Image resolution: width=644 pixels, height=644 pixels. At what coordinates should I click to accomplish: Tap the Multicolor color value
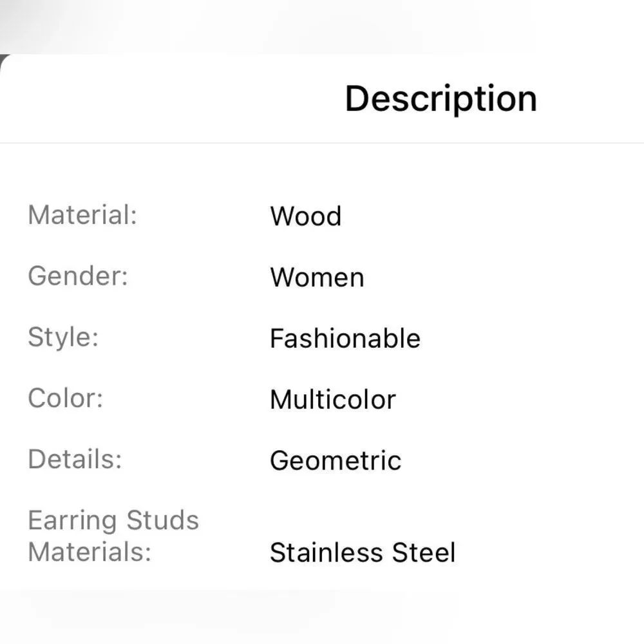(x=332, y=400)
